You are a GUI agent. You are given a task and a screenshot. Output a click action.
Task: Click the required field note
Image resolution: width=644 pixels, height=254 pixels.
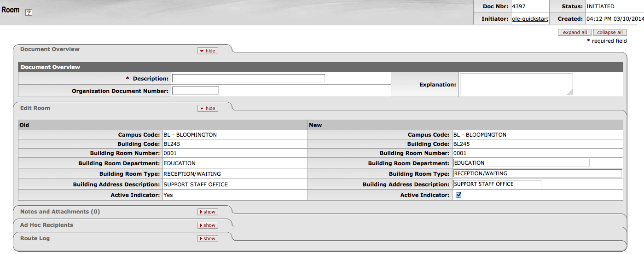coord(607,41)
